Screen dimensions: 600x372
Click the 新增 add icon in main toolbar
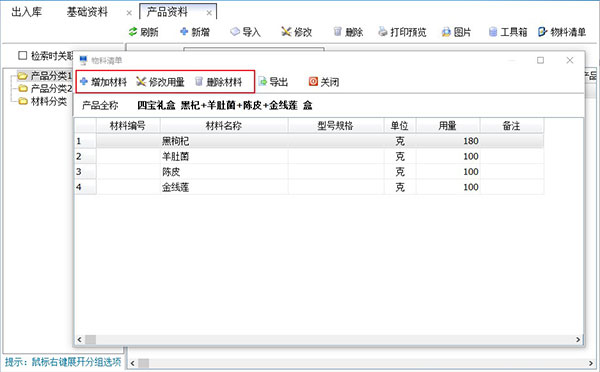click(184, 32)
